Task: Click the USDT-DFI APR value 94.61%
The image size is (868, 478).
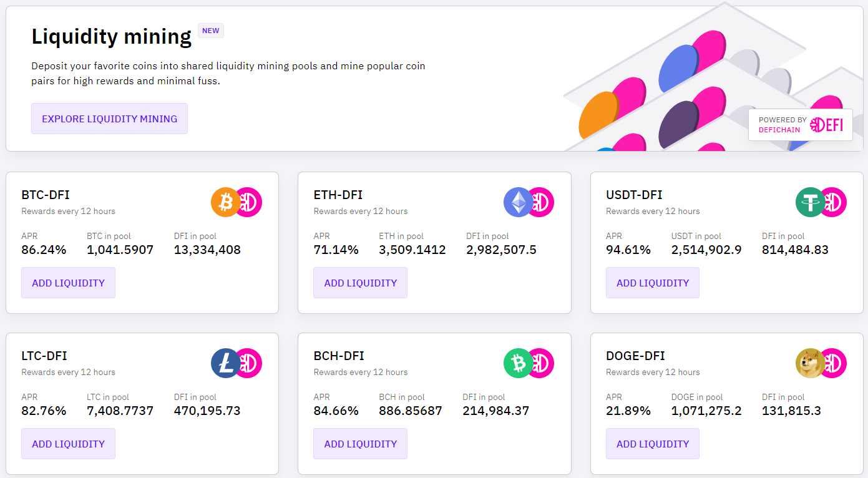Action: point(628,250)
